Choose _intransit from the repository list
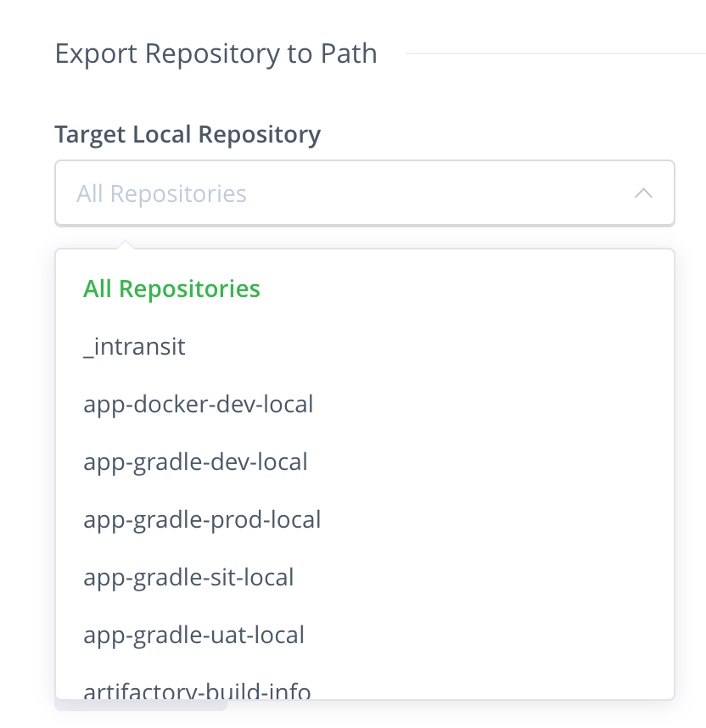 tap(134, 347)
